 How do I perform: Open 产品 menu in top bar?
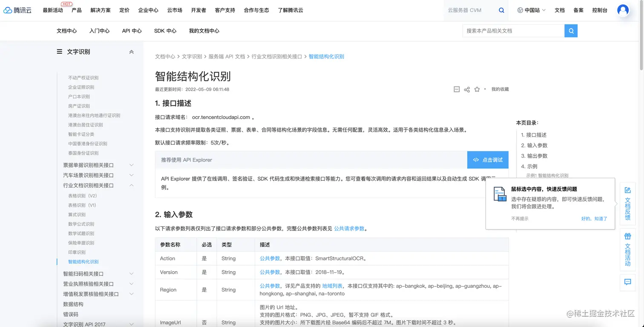point(77,10)
